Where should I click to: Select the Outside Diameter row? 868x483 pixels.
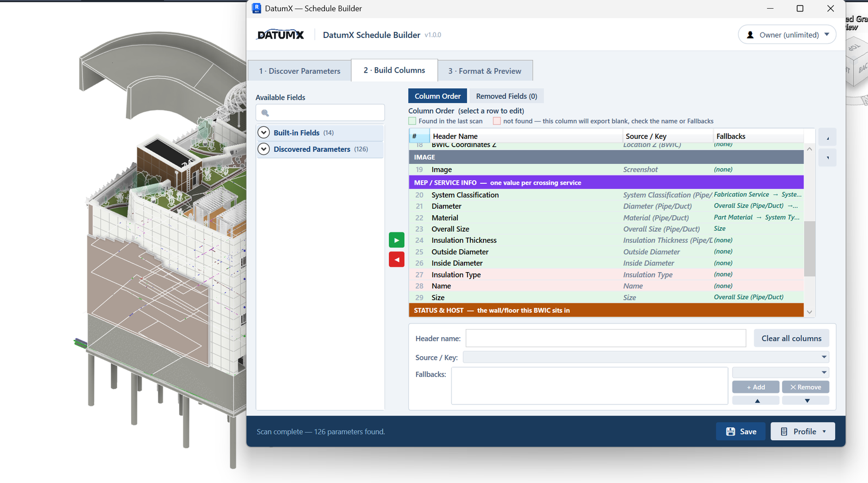606,252
